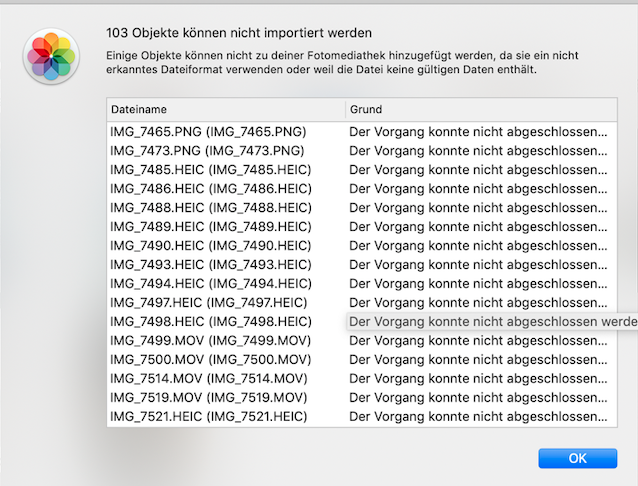Viewport: 638px width, 486px height.
Task: Click the Photos app icon
Action: 52,56
